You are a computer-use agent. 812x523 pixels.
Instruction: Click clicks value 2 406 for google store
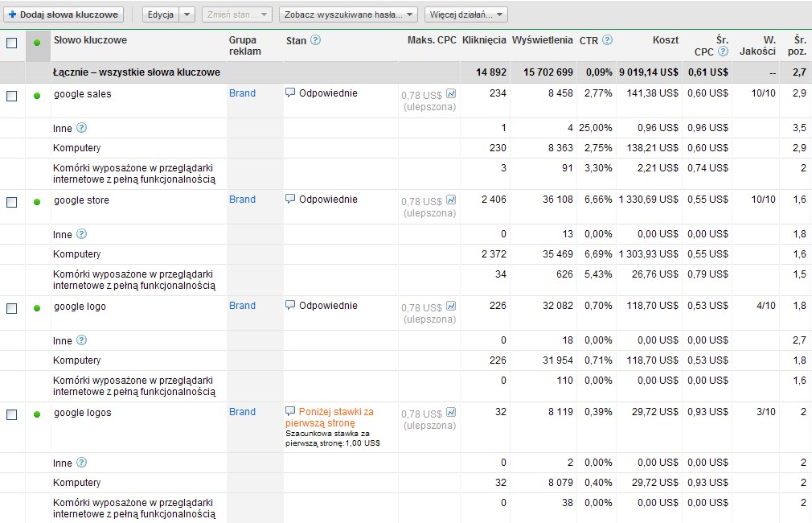pyautogui.click(x=494, y=199)
